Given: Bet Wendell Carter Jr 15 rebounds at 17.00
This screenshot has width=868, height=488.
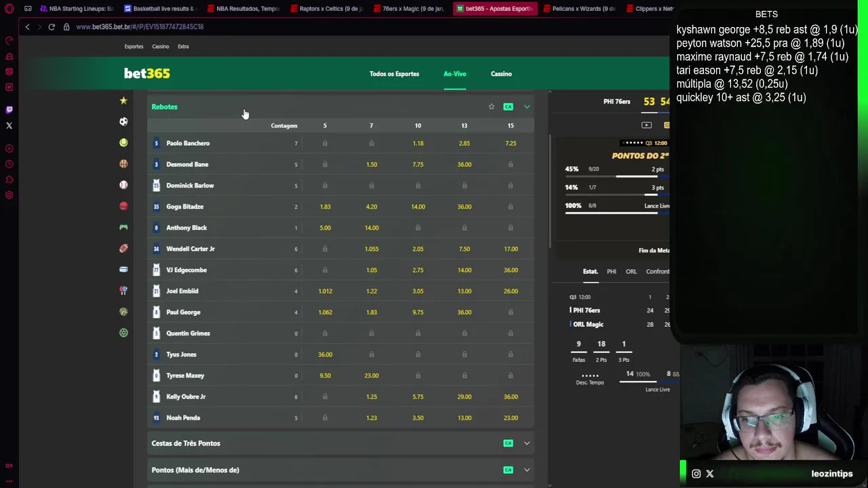Looking at the screenshot, I should 511,249.
